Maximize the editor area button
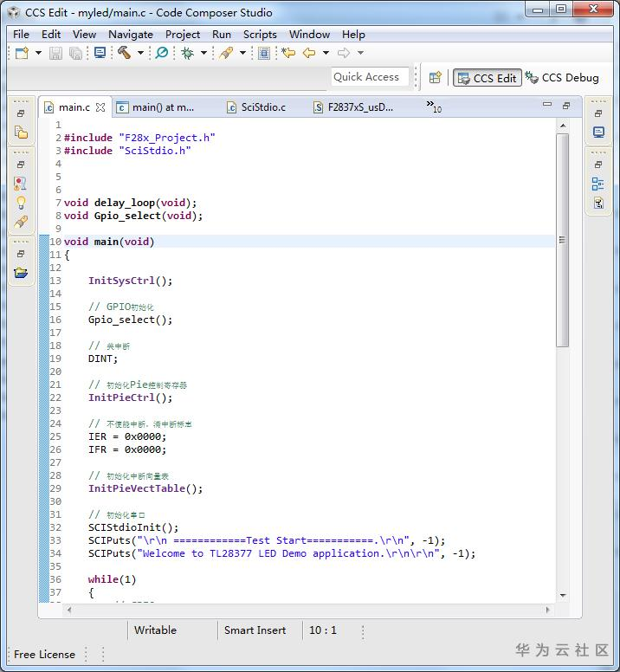This screenshot has height=672, width=620. click(566, 106)
